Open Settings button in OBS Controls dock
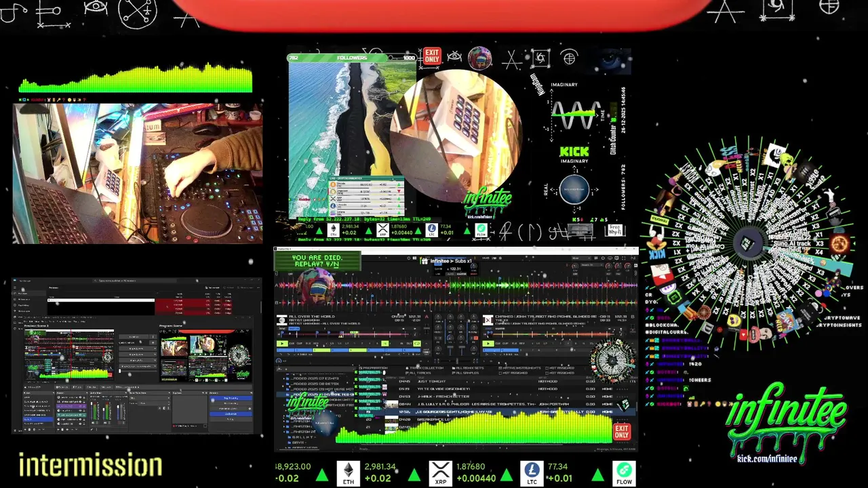 tap(231, 419)
